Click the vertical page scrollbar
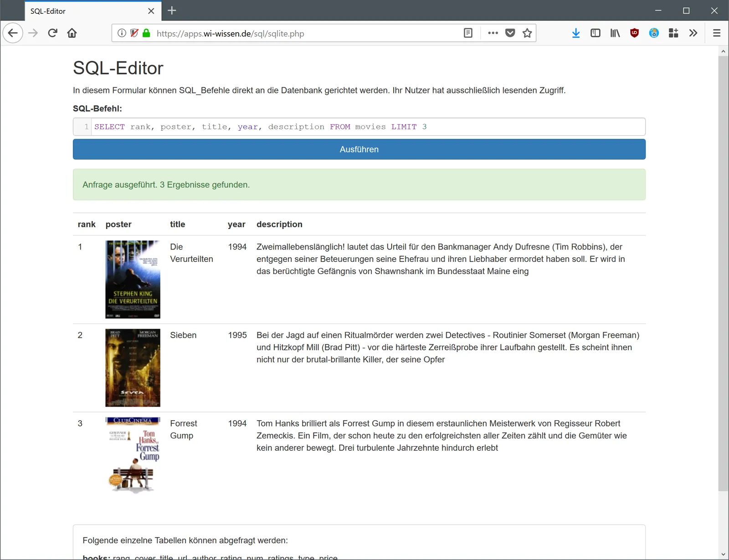 (723, 273)
